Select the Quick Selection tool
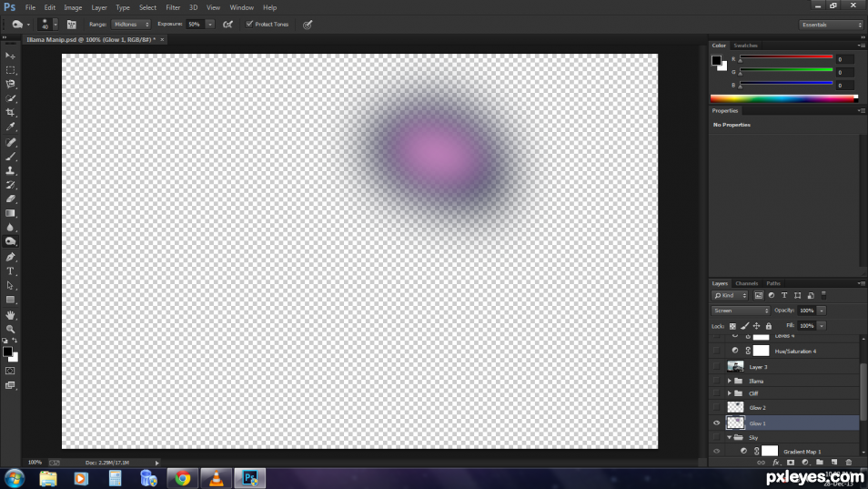The width and height of the screenshot is (868, 489). click(x=10, y=98)
